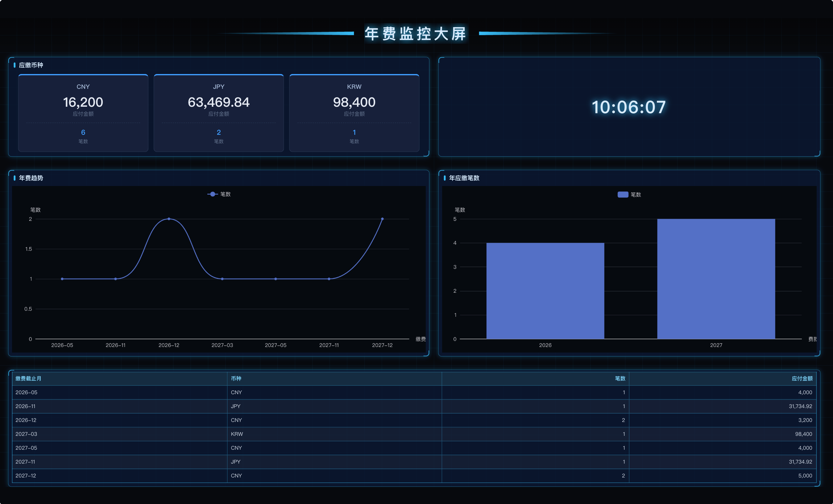Open the KRW currency card
This screenshot has height=504, width=833.
click(x=354, y=113)
